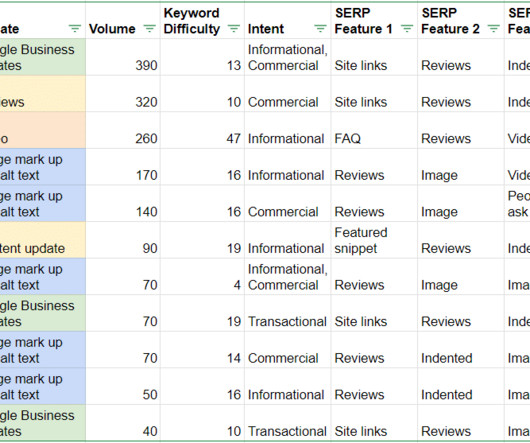The height and width of the screenshot is (443, 530).
Task: Select the keyword difficulty cell showing 47
Action: (202, 130)
